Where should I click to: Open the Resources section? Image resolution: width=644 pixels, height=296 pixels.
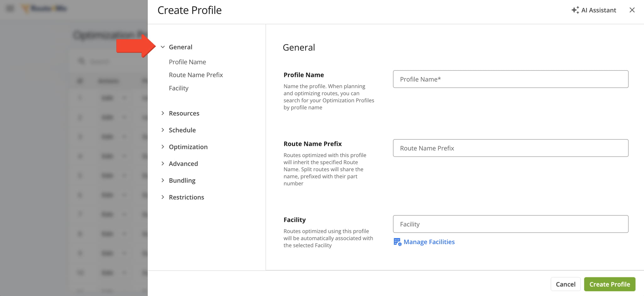coord(184,113)
